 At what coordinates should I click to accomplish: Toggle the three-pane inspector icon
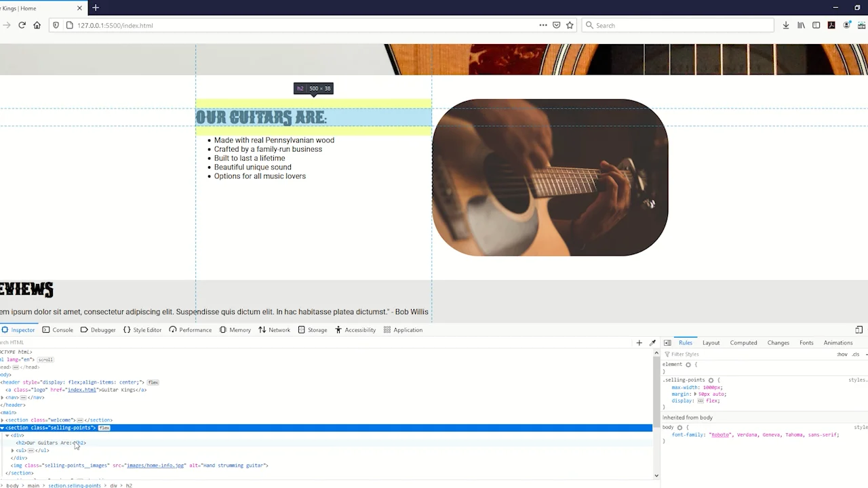point(667,343)
